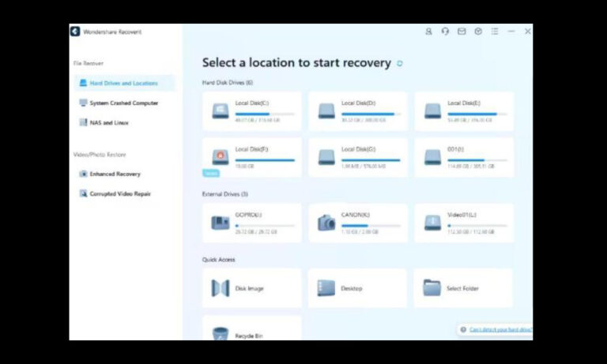607x364 pixels.
Task: Select the Local Disk(C:) Windows drive icon
Action: click(220, 111)
